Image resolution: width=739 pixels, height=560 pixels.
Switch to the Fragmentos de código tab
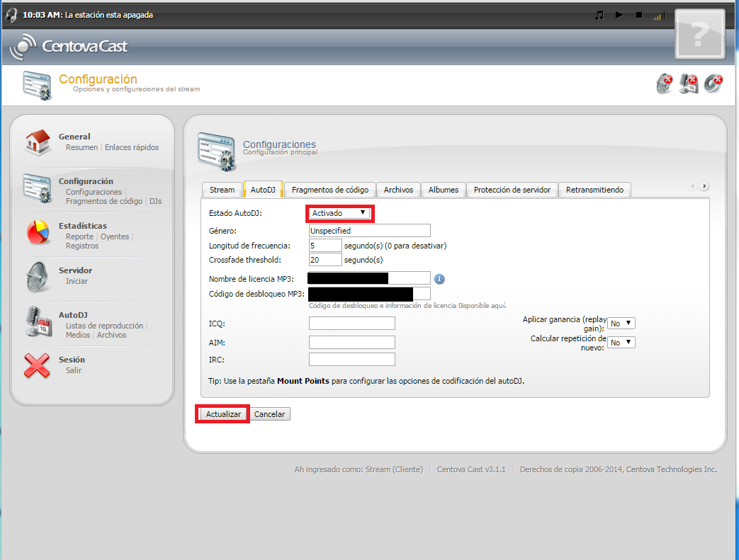tap(330, 190)
